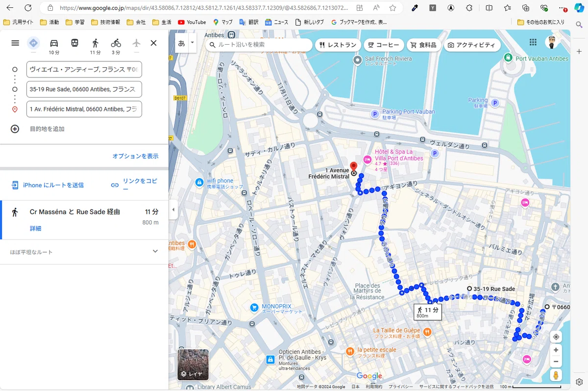
Task: Reload the browser page
Action: point(28,8)
